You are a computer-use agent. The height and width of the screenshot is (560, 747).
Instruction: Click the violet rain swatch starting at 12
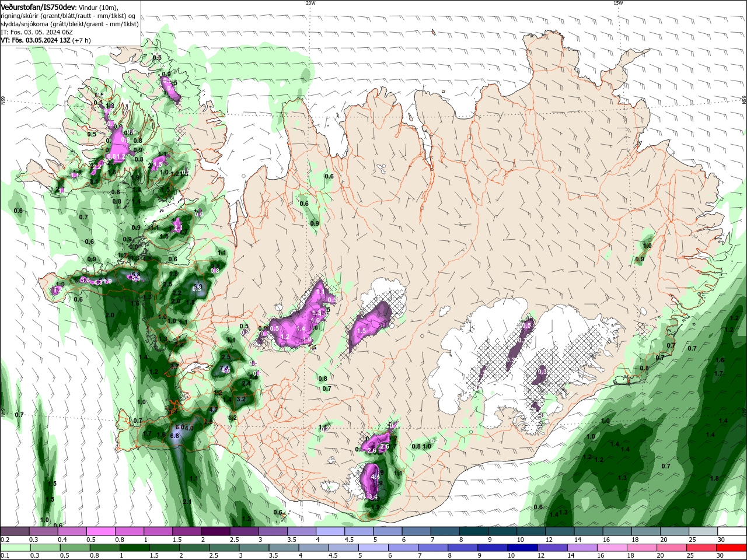pyautogui.click(x=551, y=548)
